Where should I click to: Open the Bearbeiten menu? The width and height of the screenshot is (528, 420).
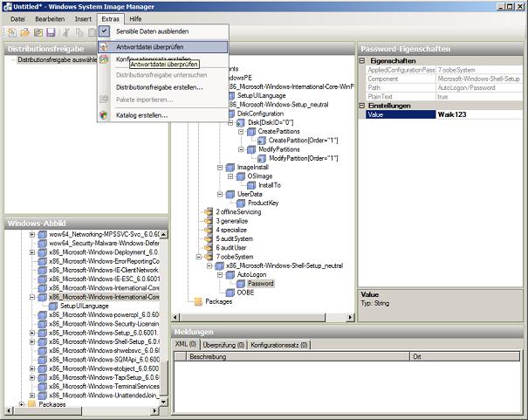point(50,19)
